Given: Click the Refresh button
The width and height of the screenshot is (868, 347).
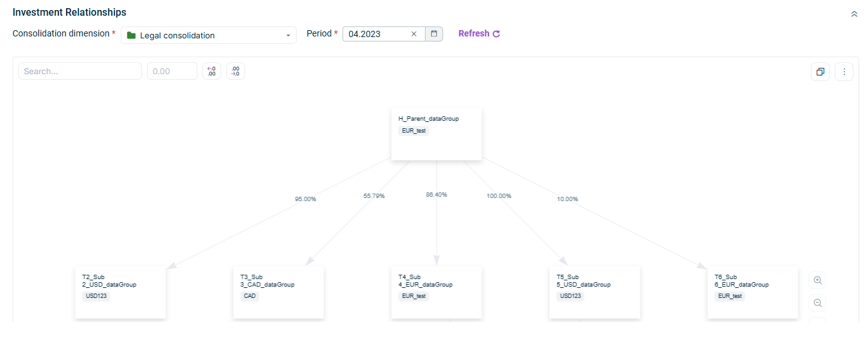Looking at the screenshot, I should tap(479, 34).
